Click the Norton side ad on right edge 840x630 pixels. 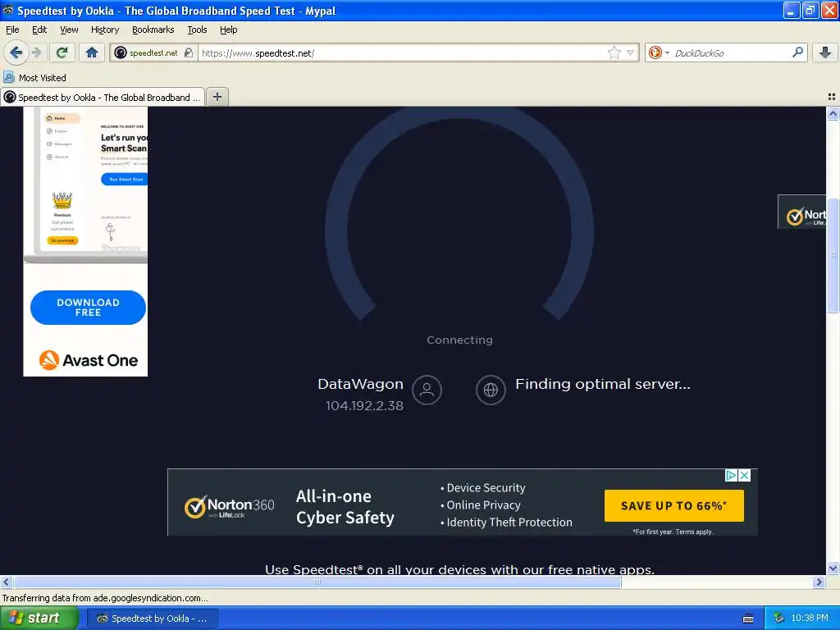click(801, 212)
